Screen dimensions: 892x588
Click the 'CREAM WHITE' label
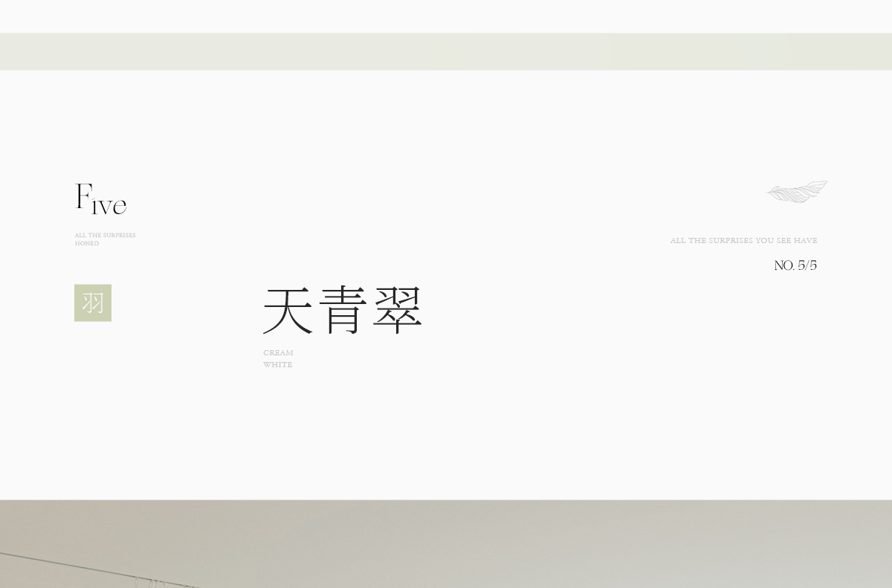[x=278, y=359]
